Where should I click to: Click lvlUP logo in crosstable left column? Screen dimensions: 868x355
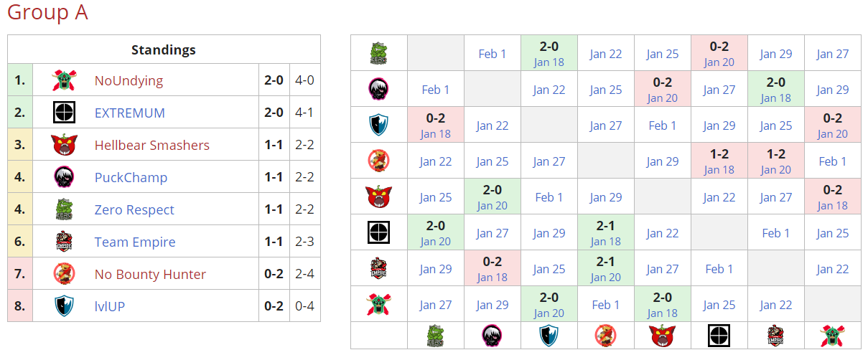coord(379,125)
